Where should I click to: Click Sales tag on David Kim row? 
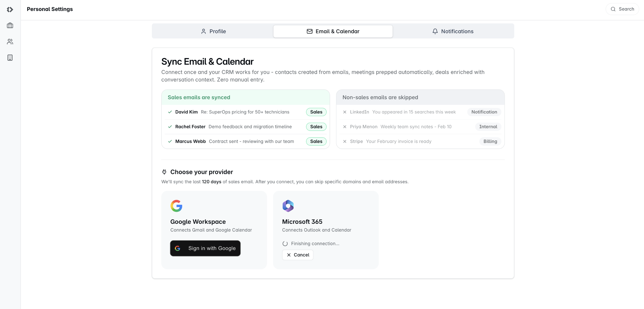[316, 112]
